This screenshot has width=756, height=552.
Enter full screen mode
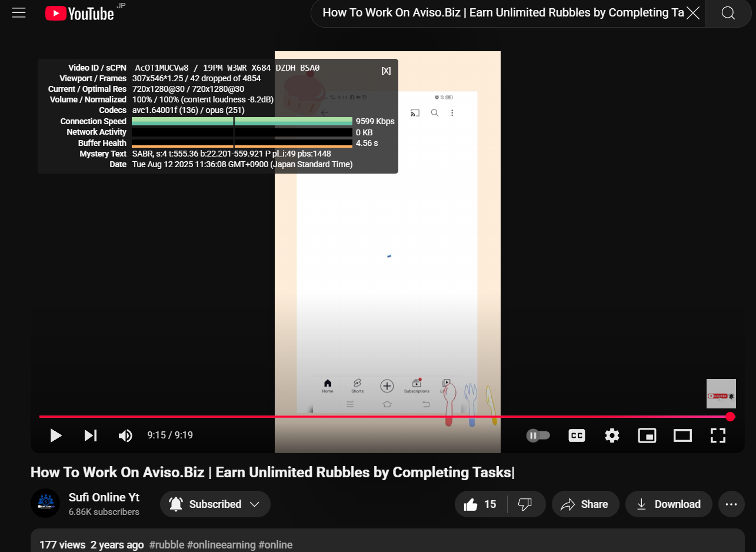click(x=718, y=435)
